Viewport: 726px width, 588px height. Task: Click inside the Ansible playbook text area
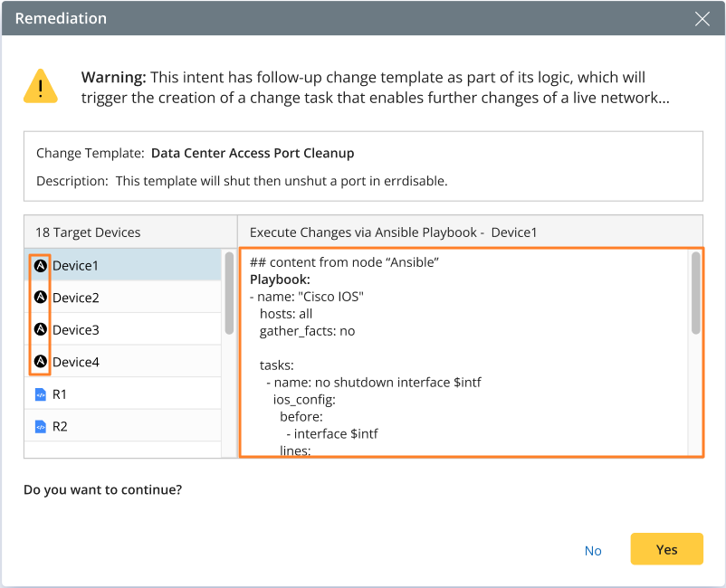pyautogui.click(x=462, y=362)
